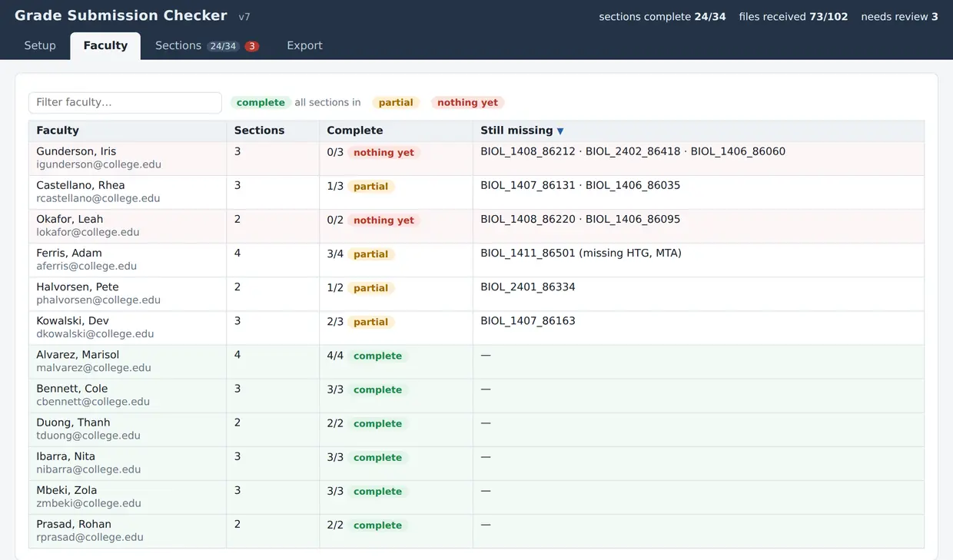Screen dimensions: 953x560
Task: Open the Export tab
Action: [x=304, y=45]
